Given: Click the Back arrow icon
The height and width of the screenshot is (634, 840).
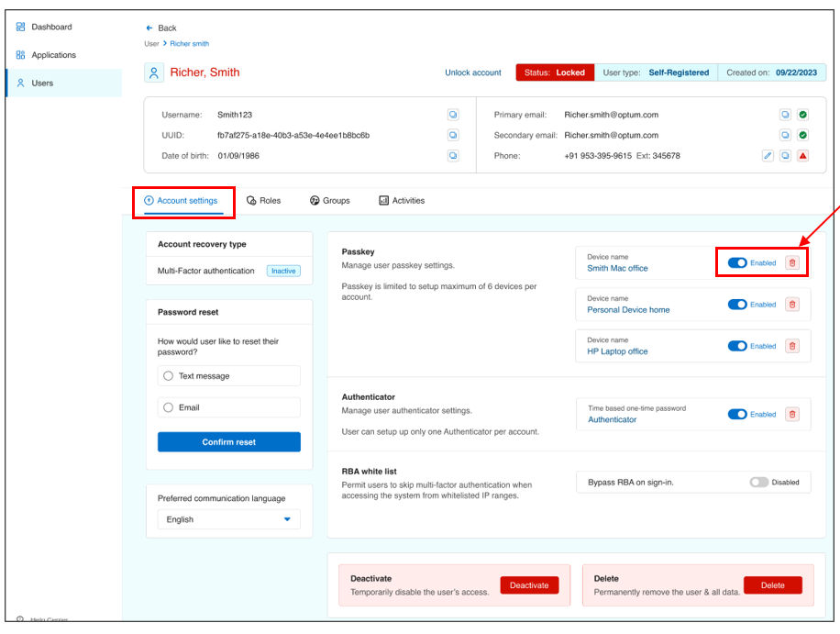Looking at the screenshot, I should (x=149, y=28).
